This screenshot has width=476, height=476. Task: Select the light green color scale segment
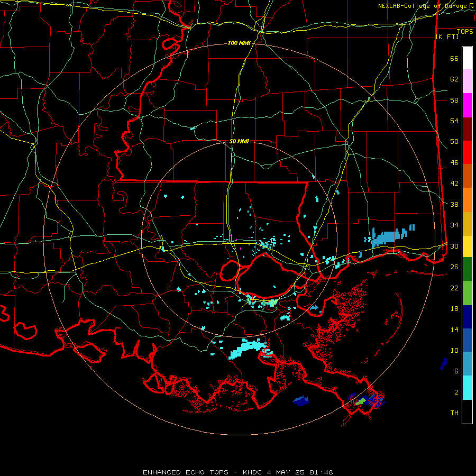(x=467, y=293)
